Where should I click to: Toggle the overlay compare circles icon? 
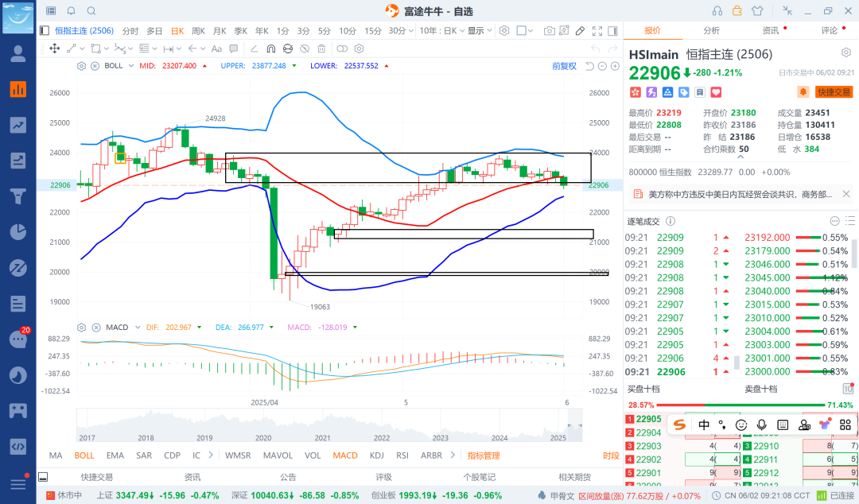(x=342, y=48)
